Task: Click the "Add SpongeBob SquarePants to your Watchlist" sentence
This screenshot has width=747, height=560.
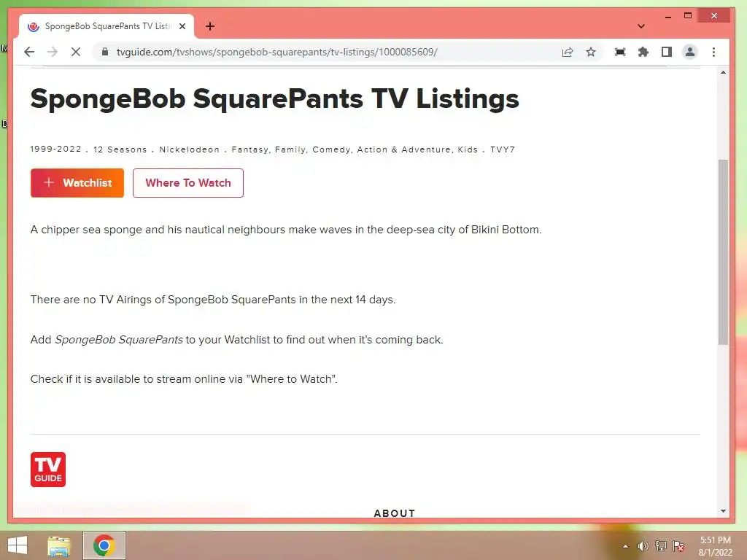Action: click(x=237, y=340)
